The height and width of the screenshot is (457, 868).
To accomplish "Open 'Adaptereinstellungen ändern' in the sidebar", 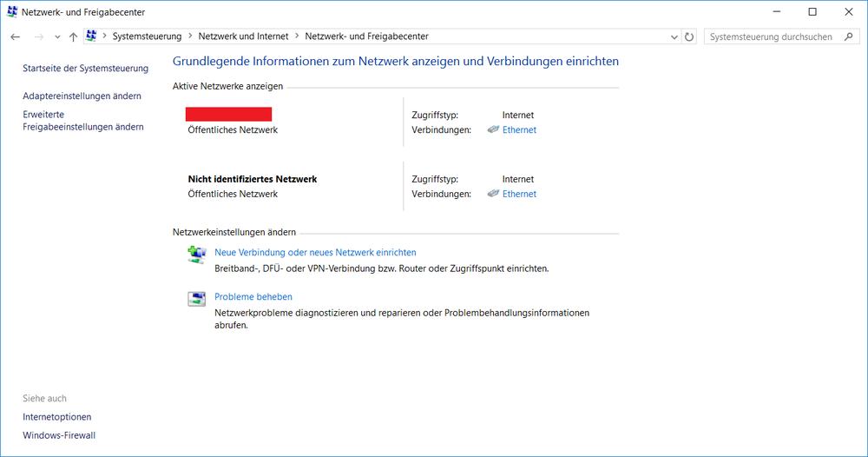I will 82,96.
